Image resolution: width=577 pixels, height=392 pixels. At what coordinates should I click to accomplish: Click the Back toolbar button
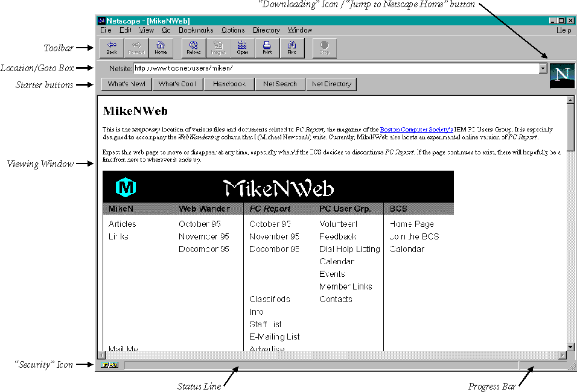pyautogui.click(x=112, y=48)
